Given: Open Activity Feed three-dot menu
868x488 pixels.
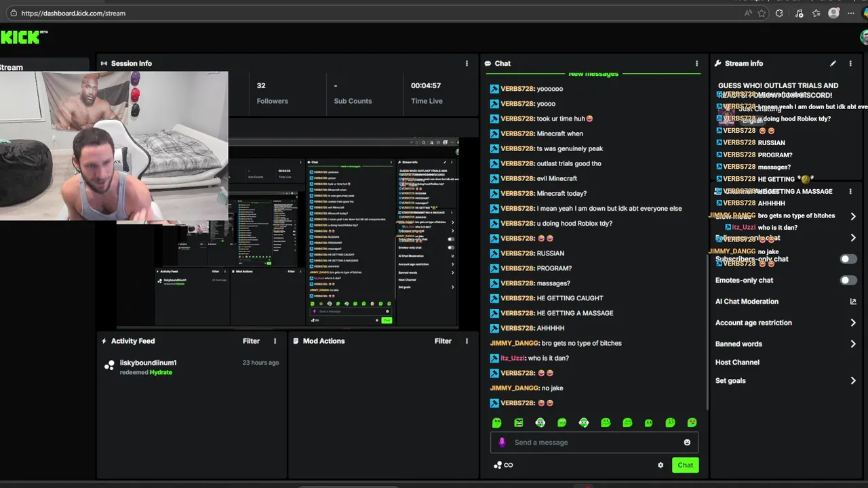Looking at the screenshot, I should click(x=275, y=341).
